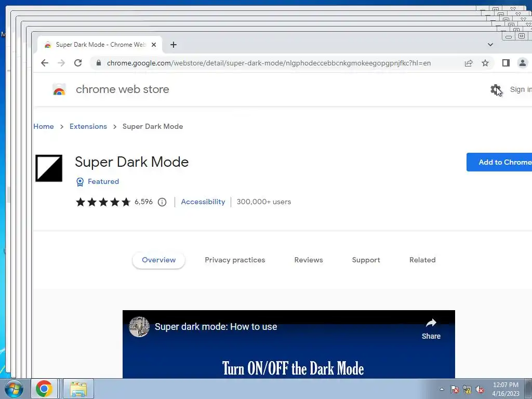
Task: Click the 6,596 ratings count
Action: pos(143,202)
